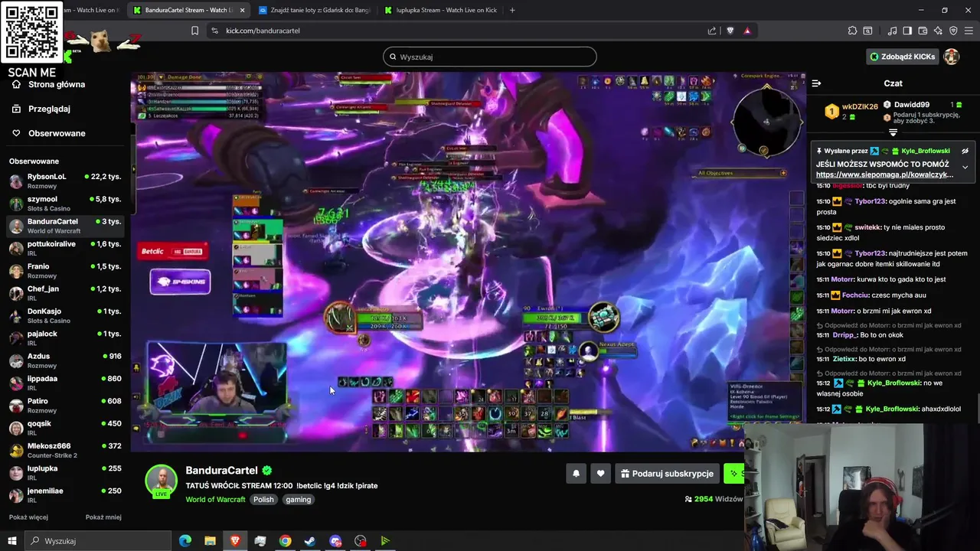Viewport: 980px width, 551px height.
Task: Open Brave Shields lion icon
Action: 730,31
